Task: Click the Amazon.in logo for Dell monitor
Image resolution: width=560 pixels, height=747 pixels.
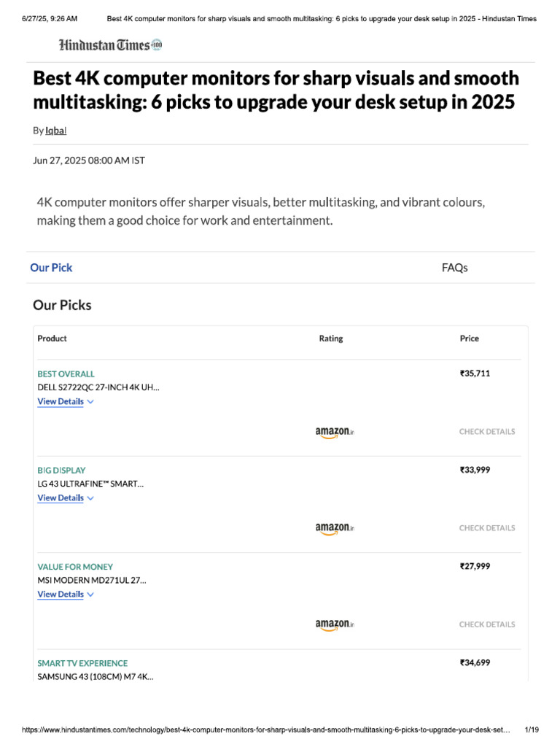Action: (x=335, y=432)
